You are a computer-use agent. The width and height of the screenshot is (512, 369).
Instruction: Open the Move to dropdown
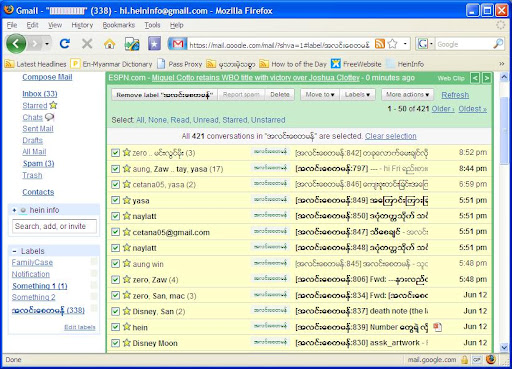320,95
